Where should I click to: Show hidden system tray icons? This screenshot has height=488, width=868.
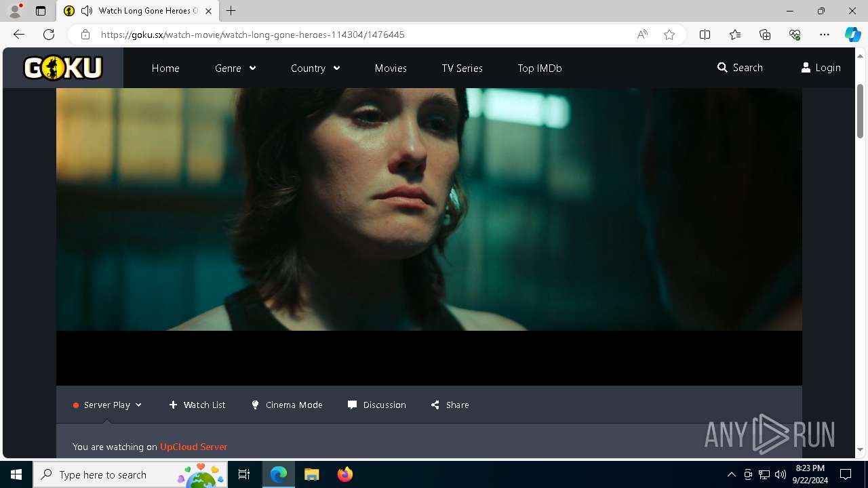731,474
